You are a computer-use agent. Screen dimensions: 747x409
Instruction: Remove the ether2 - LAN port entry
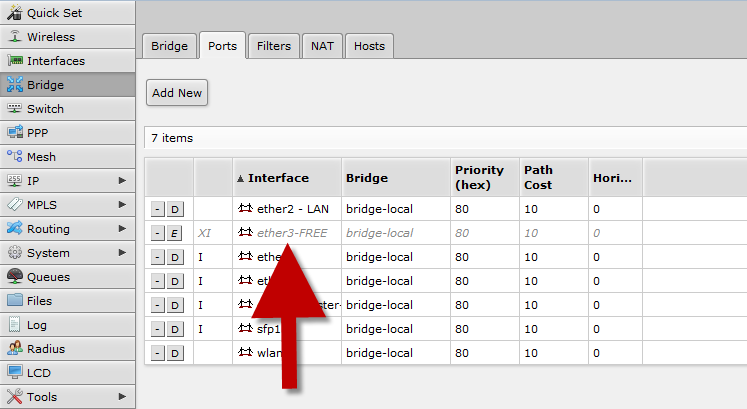[x=158, y=209]
